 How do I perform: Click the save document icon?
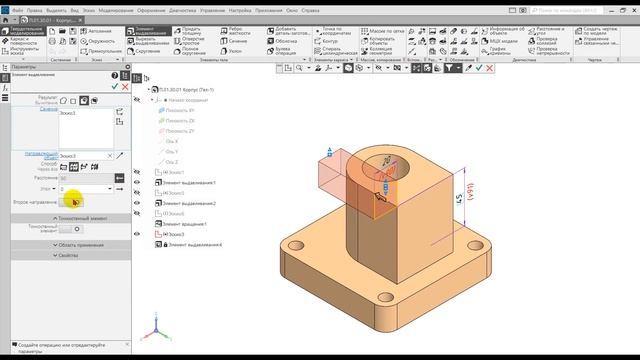coord(73,31)
